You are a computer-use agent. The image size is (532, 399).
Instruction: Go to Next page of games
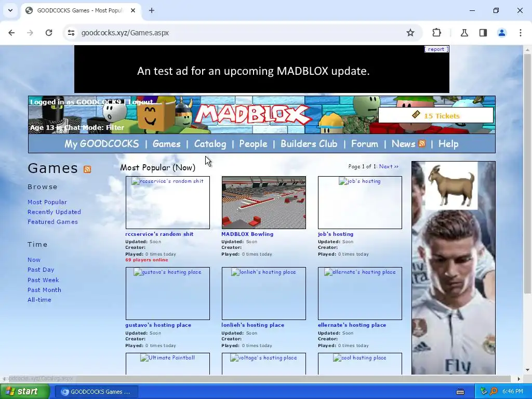pyautogui.click(x=389, y=166)
